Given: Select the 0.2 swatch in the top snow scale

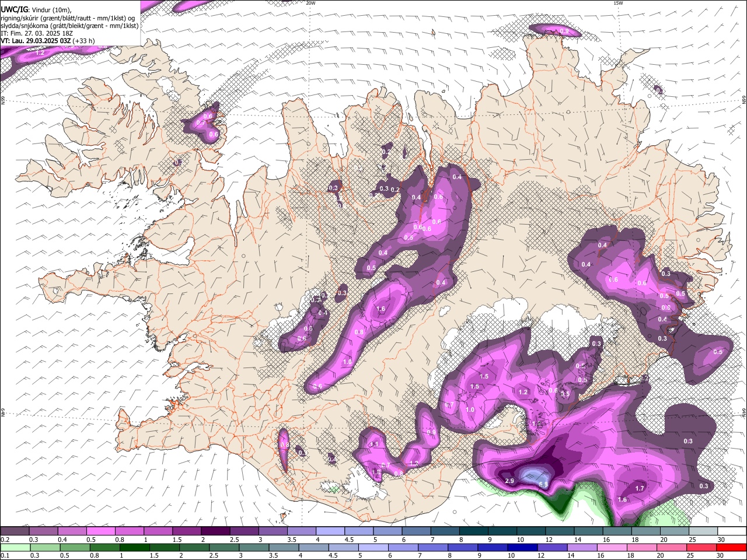Looking at the screenshot, I should point(15,531).
